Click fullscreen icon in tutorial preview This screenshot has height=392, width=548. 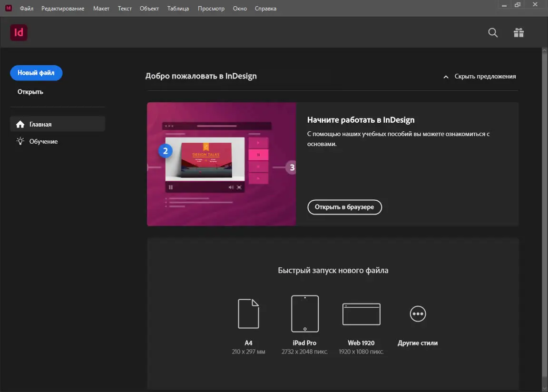[x=239, y=187]
